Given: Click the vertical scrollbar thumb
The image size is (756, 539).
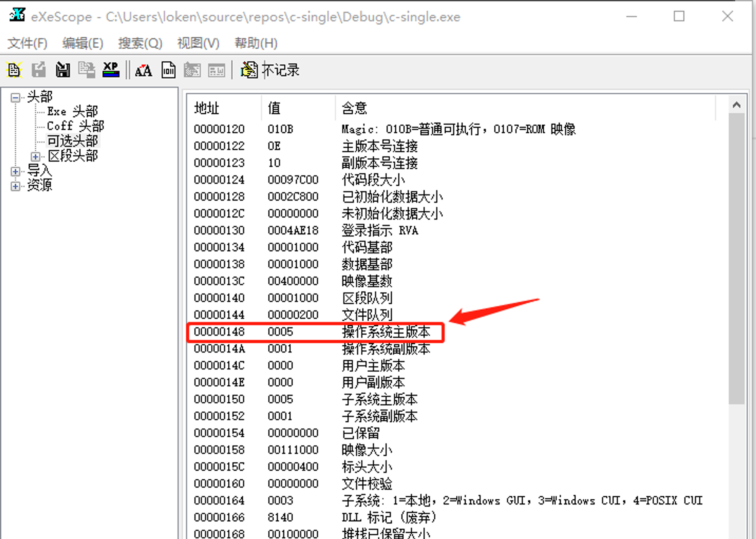Looking at the screenshot, I should [x=736, y=258].
